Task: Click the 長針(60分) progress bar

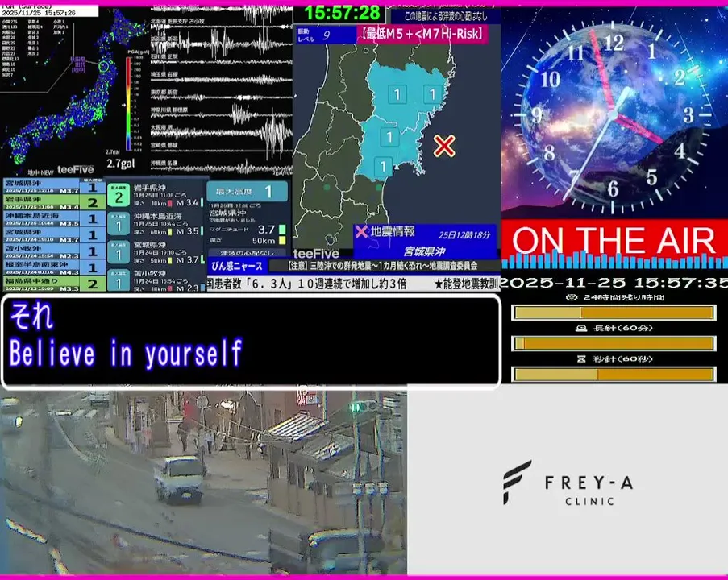Action: [x=614, y=343]
